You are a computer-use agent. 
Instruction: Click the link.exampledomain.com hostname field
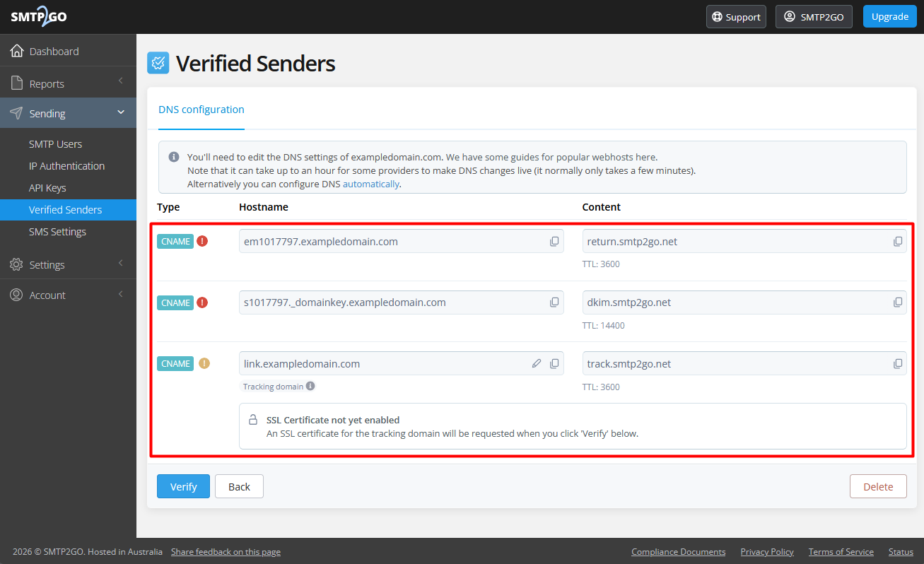402,364
